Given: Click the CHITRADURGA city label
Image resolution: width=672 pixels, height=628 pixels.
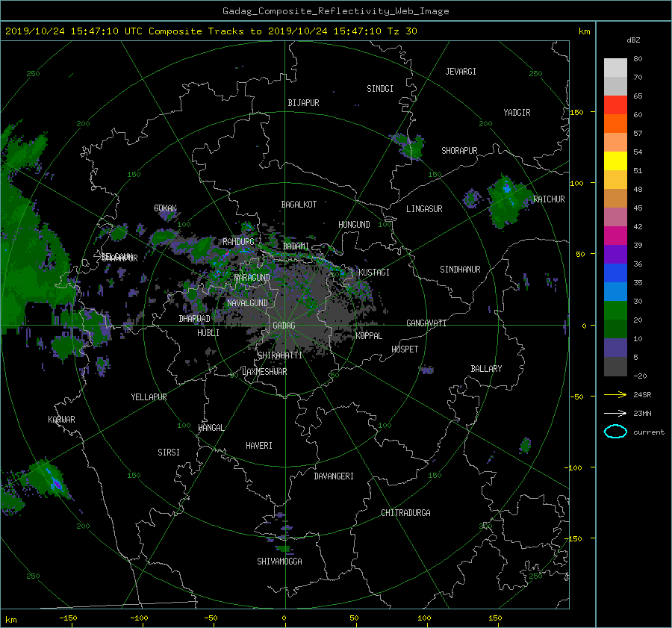Looking at the screenshot, I should 406,513.
